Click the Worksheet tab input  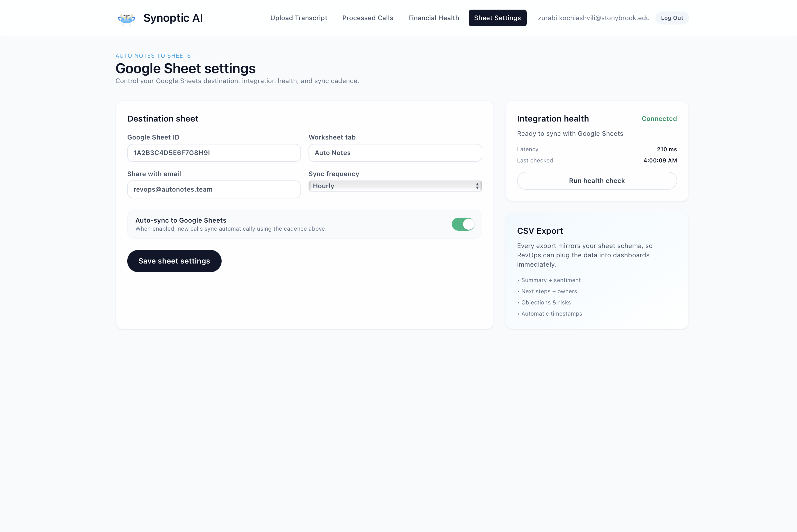(395, 153)
